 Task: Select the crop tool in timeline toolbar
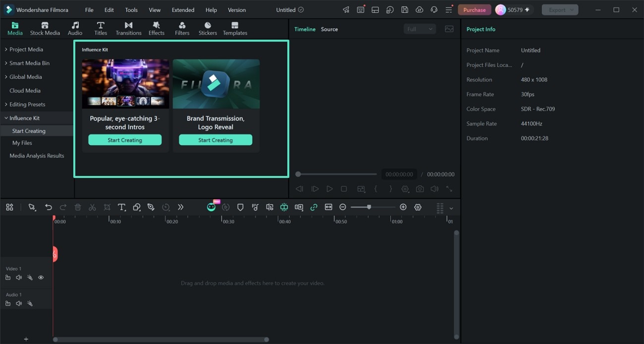pos(107,207)
